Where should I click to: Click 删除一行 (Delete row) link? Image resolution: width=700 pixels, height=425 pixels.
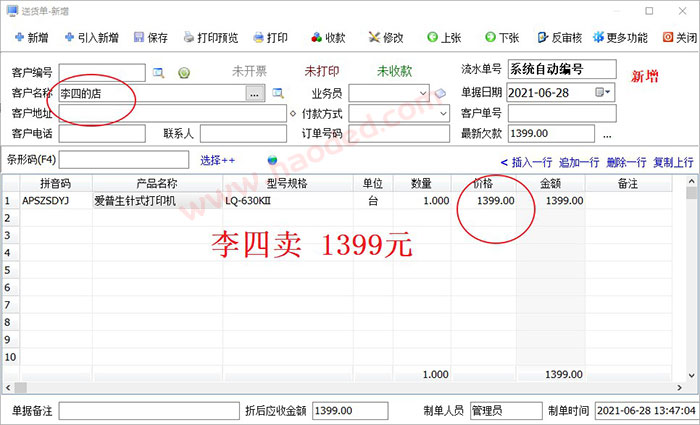(625, 162)
